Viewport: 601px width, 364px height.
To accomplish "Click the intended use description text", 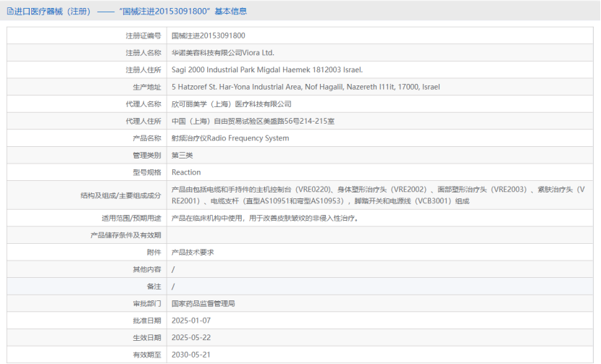I will pos(264,218).
